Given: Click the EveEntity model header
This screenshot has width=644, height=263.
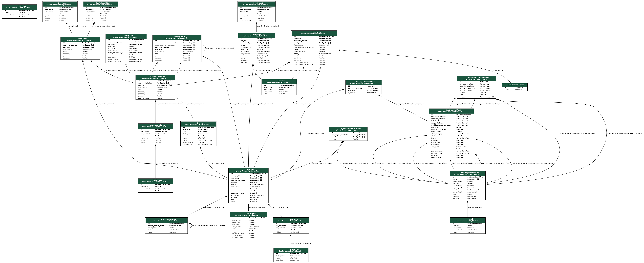Looking at the screenshot, I should coord(20,7).
